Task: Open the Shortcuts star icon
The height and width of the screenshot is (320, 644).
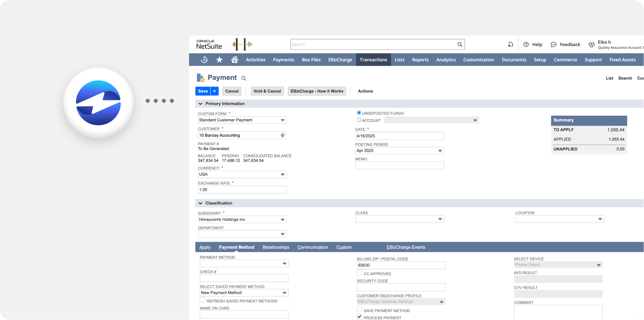Action: point(220,60)
